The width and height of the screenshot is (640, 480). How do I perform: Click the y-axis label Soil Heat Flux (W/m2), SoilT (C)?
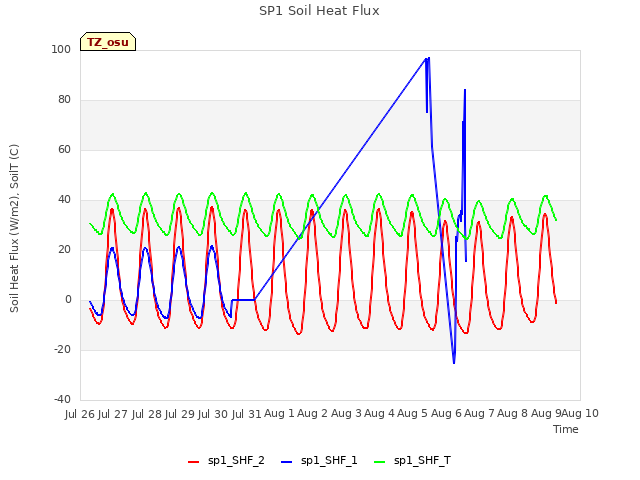(x=14, y=228)
